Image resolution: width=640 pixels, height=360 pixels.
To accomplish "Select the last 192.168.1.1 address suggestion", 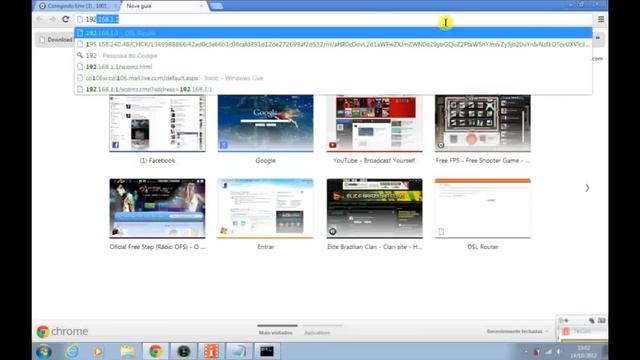I will pyautogui.click(x=333, y=89).
